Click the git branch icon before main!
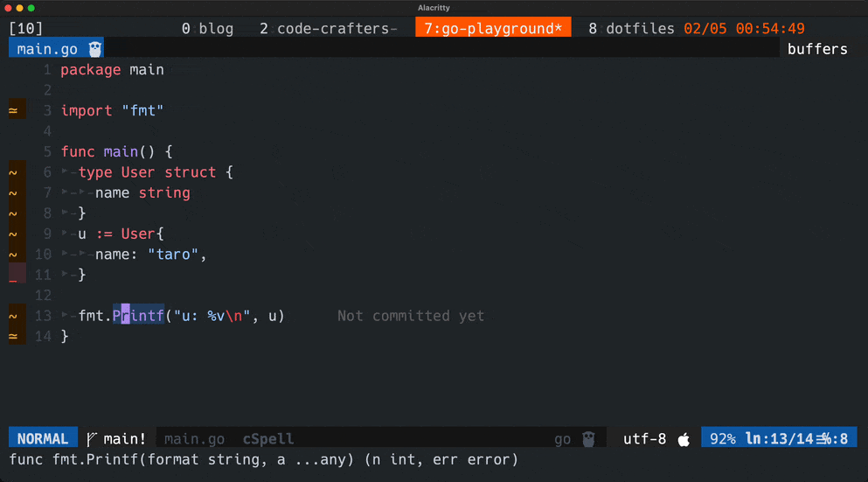This screenshot has height=482, width=868. (92, 439)
